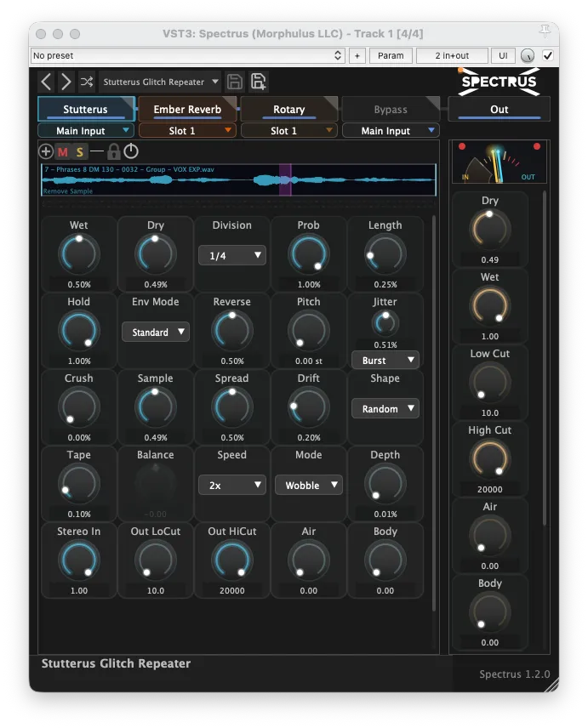Click the Stutterus Dry knob
This screenshot has height=728, width=588.
point(156,254)
